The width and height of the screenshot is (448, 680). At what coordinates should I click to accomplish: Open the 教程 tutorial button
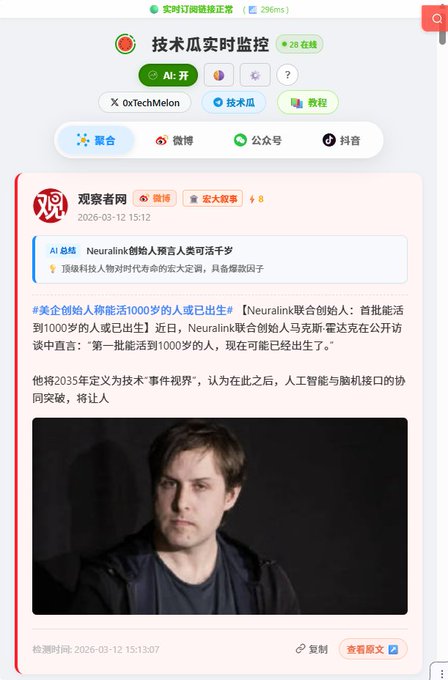click(x=308, y=103)
